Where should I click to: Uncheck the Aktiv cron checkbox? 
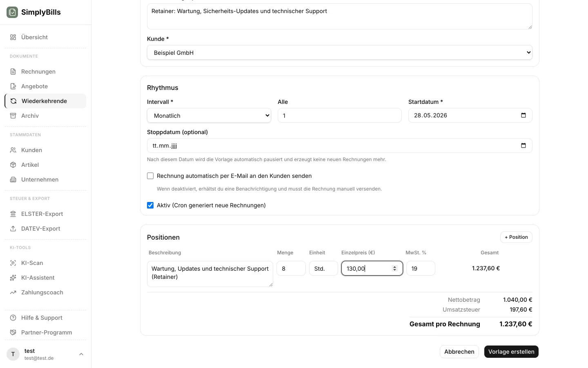tap(150, 205)
